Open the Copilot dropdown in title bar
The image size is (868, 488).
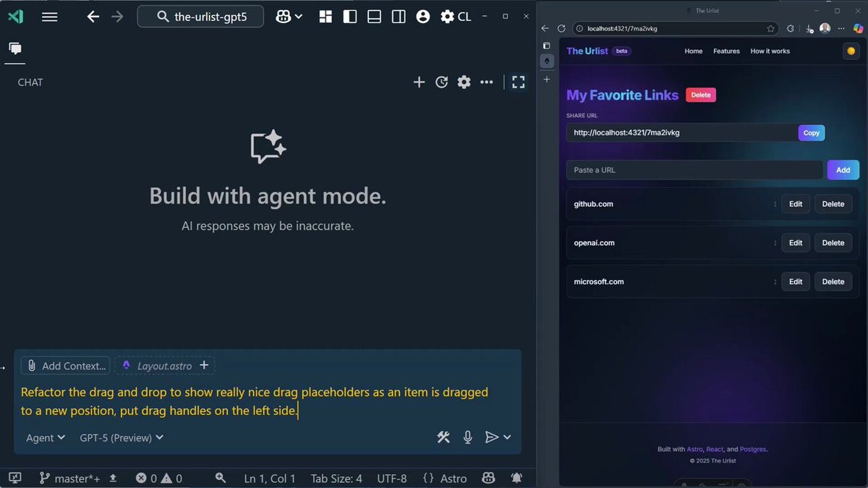pos(289,17)
